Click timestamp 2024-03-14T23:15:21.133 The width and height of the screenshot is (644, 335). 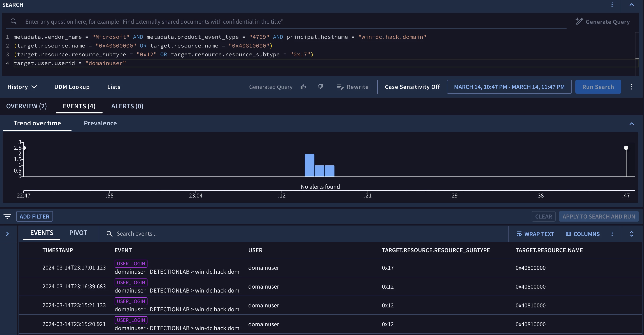coord(74,305)
